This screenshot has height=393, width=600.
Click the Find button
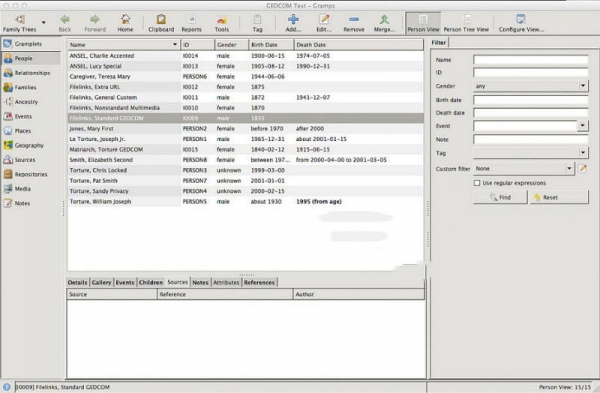pos(500,197)
